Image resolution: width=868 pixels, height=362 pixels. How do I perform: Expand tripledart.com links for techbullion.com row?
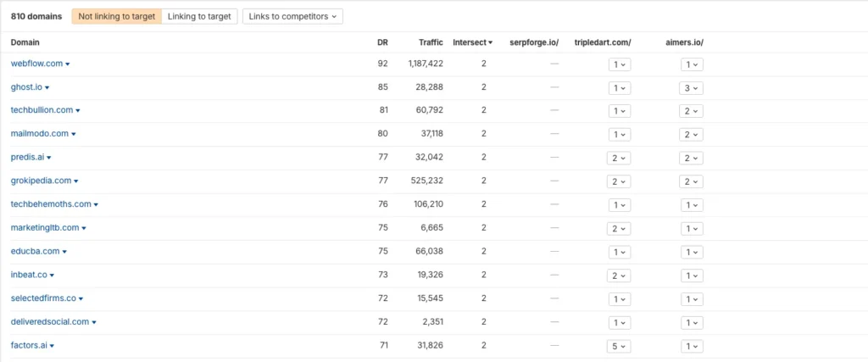click(620, 111)
